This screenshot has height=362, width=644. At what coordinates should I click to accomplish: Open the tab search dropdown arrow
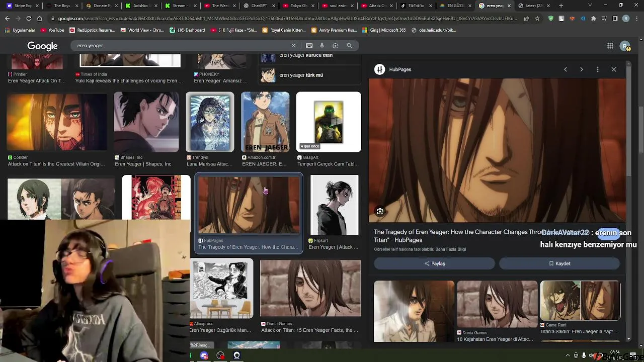[x=590, y=6]
